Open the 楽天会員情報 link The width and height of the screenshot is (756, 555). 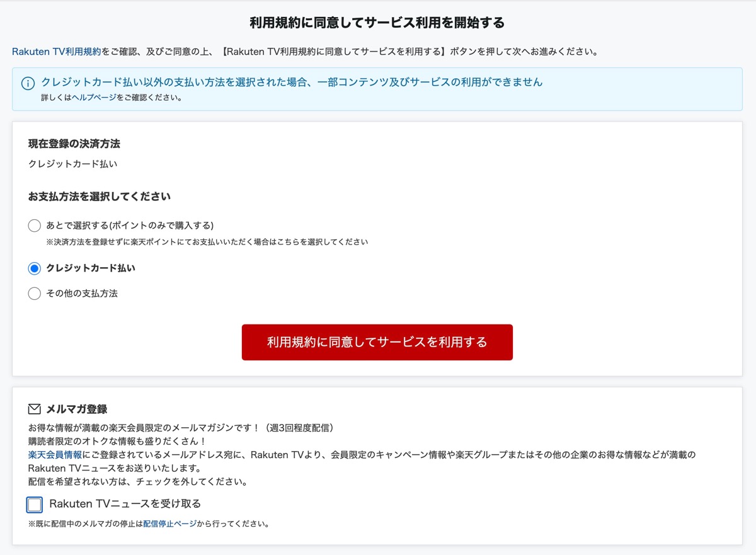coord(55,454)
